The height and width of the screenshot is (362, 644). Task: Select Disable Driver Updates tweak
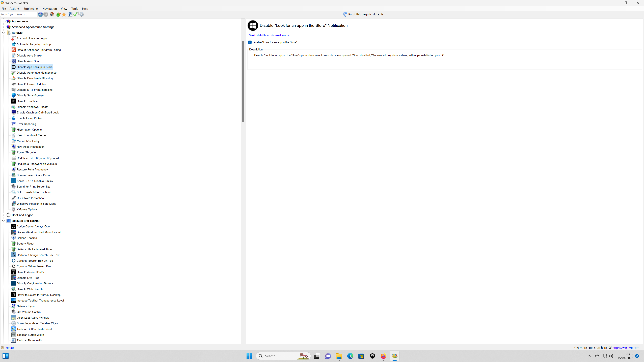(x=31, y=84)
